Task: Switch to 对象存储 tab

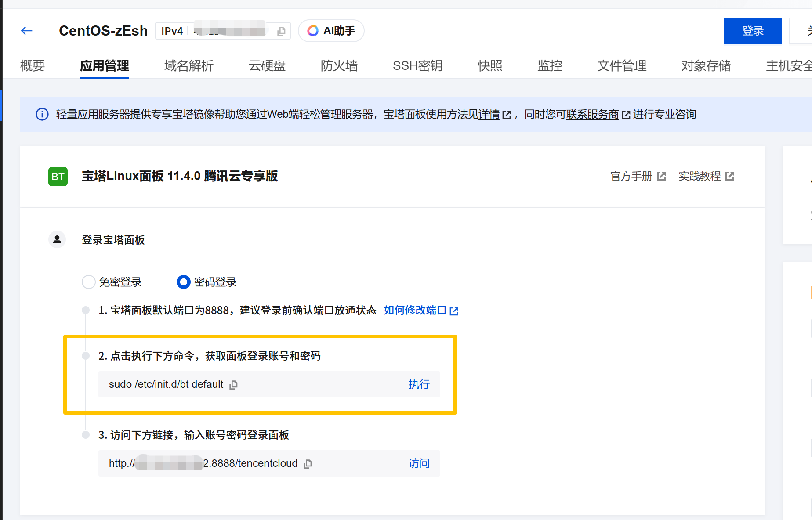Action: [x=707, y=66]
